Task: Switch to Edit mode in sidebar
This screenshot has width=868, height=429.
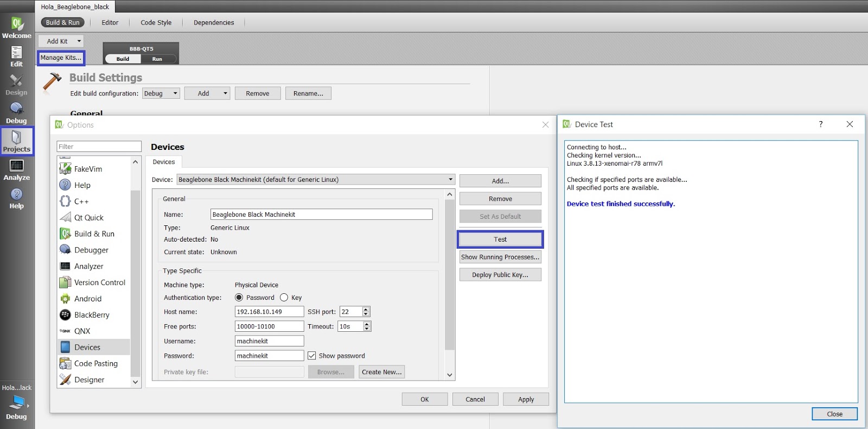Action: click(17, 56)
